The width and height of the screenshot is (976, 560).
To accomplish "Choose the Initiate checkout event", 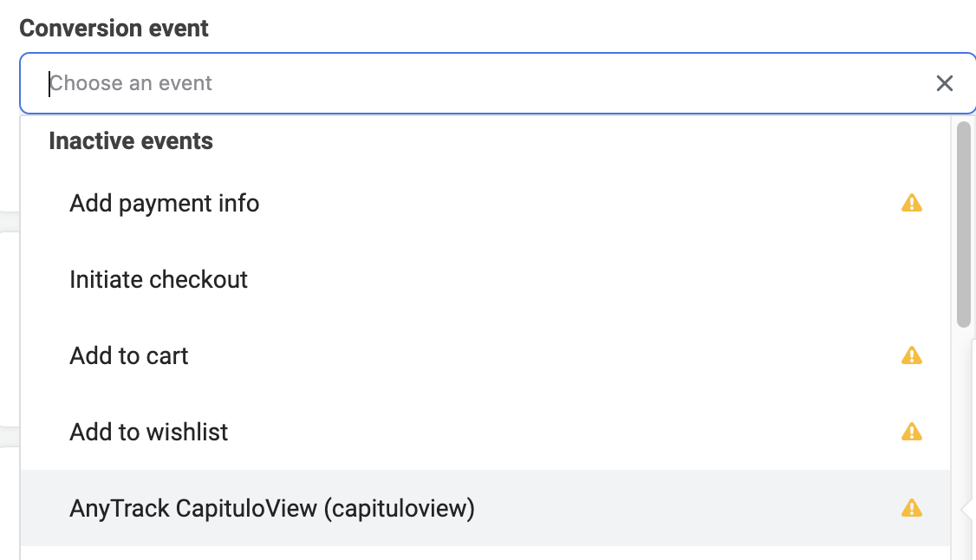I will click(x=485, y=279).
